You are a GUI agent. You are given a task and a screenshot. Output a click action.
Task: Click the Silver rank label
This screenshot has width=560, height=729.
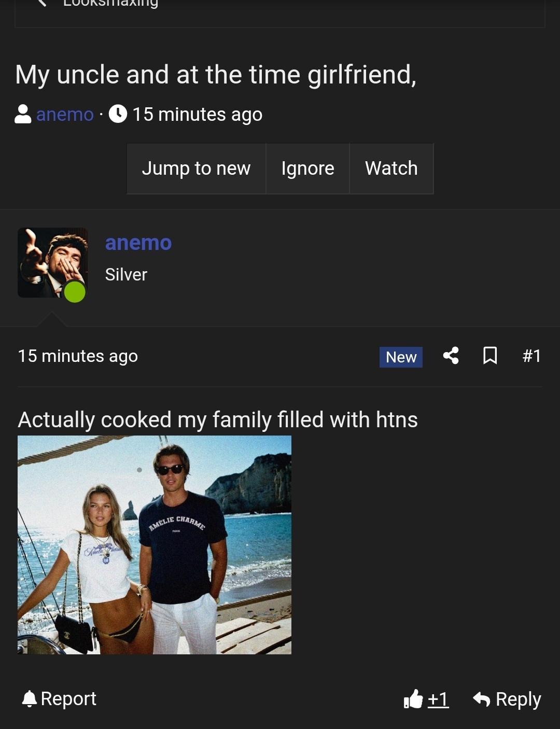click(x=126, y=275)
